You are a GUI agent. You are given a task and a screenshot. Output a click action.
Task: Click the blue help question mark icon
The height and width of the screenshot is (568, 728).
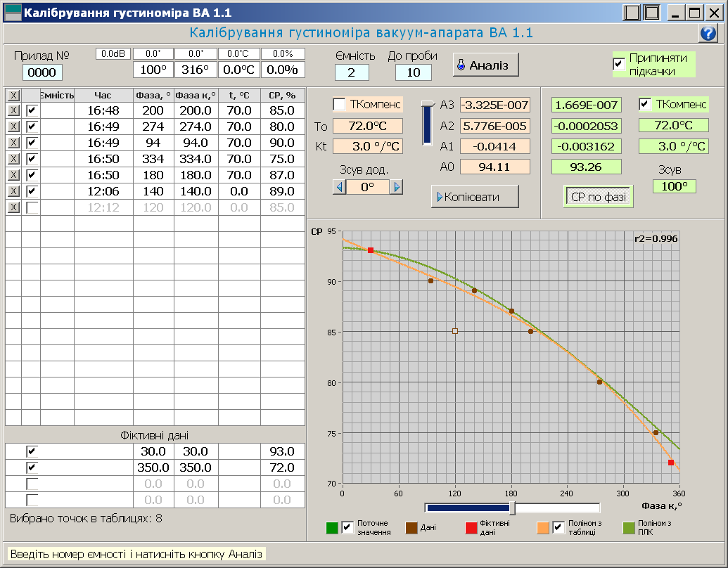pyautogui.click(x=708, y=34)
